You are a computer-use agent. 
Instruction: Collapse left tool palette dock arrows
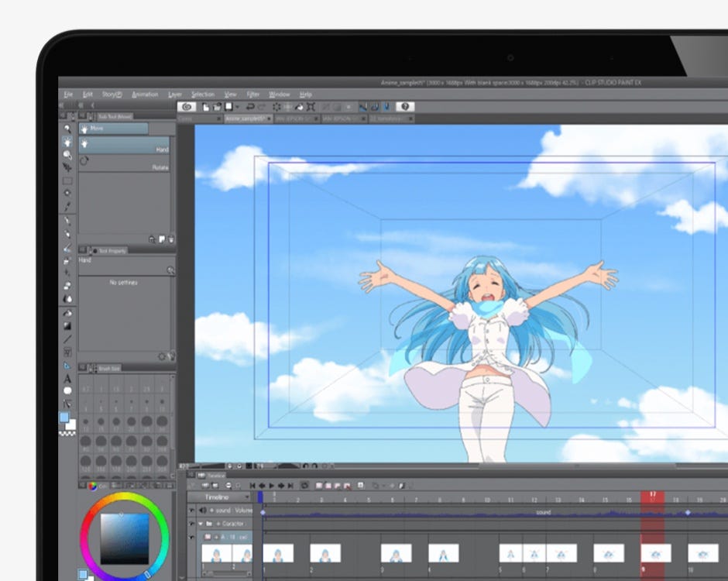point(62,106)
